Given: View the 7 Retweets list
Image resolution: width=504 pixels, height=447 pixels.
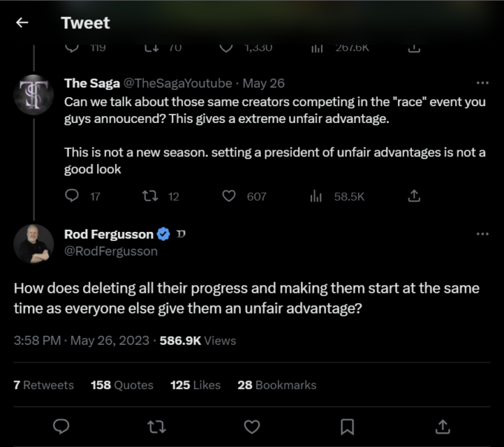Looking at the screenshot, I should (x=44, y=385).
